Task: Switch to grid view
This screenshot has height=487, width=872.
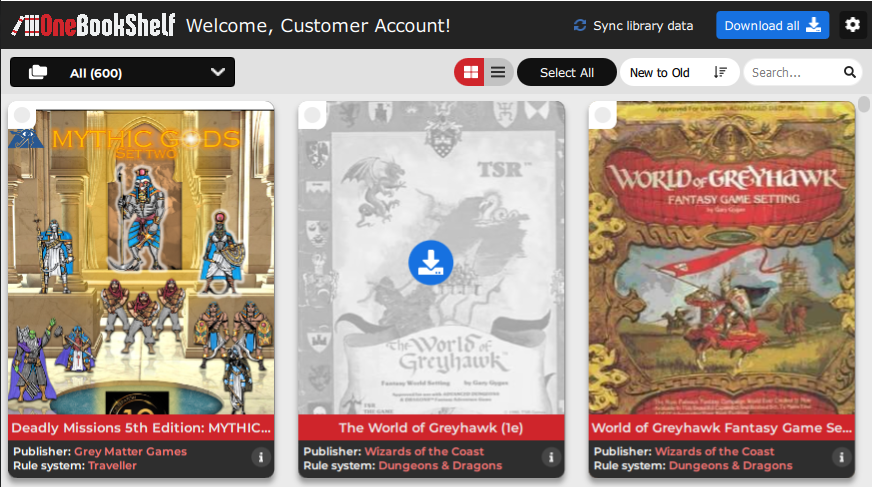Action: (x=469, y=72)
